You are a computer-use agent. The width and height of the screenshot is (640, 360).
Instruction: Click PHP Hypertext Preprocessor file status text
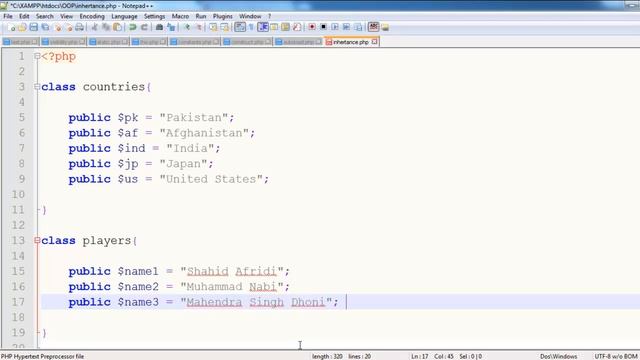tap(42, 356)
